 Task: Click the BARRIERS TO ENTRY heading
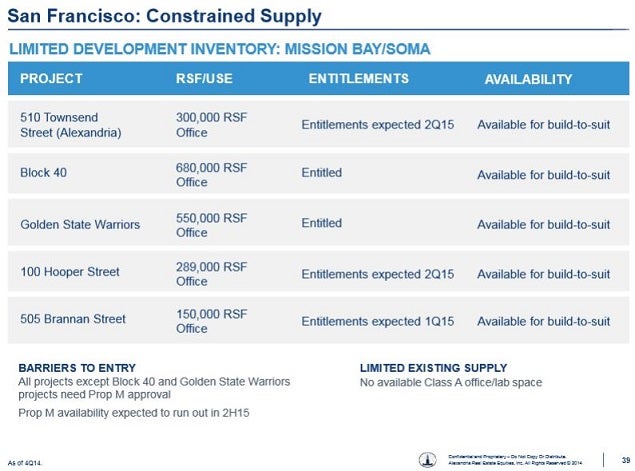77,368
